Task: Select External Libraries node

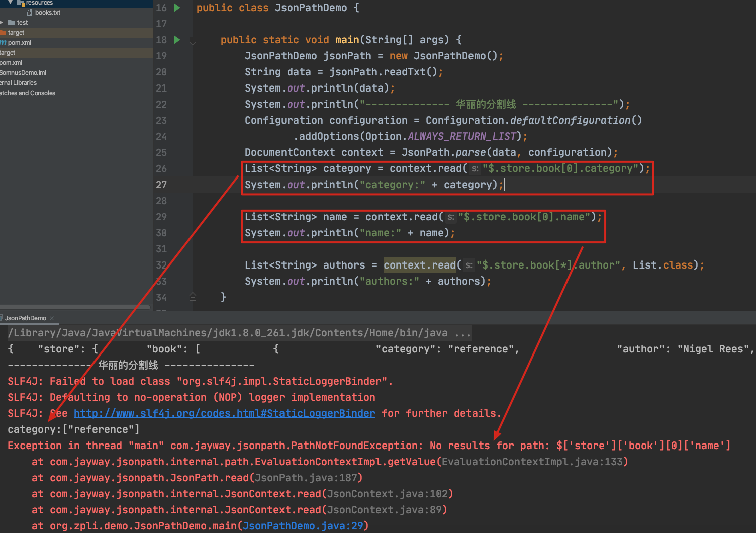Action: 19,83
